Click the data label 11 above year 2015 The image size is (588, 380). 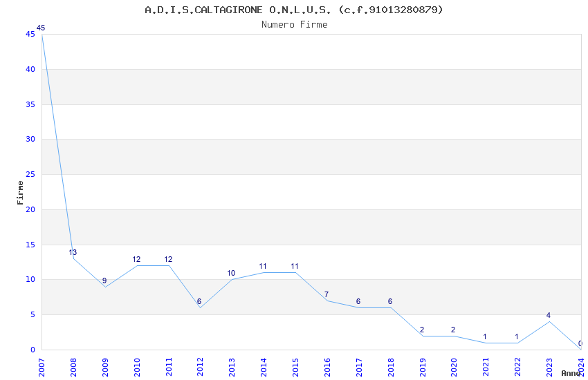(x=295, y=266)
